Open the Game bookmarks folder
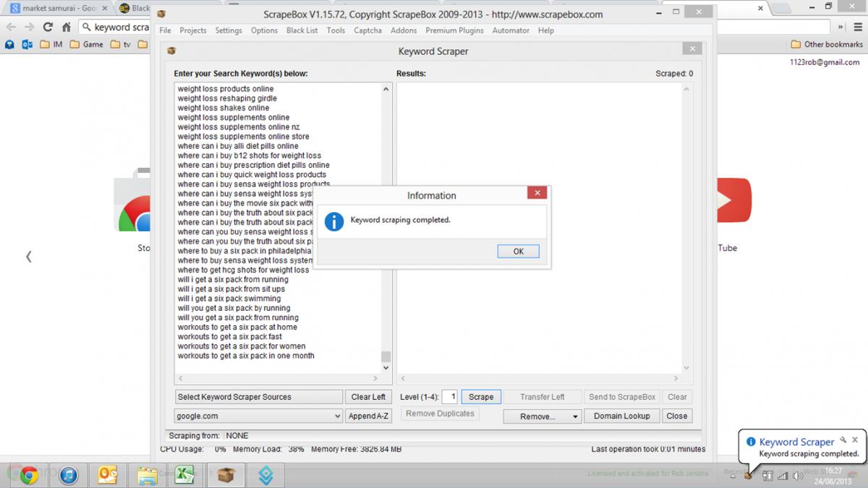Screen dimensions: 868x488 [x=87, y=44]
